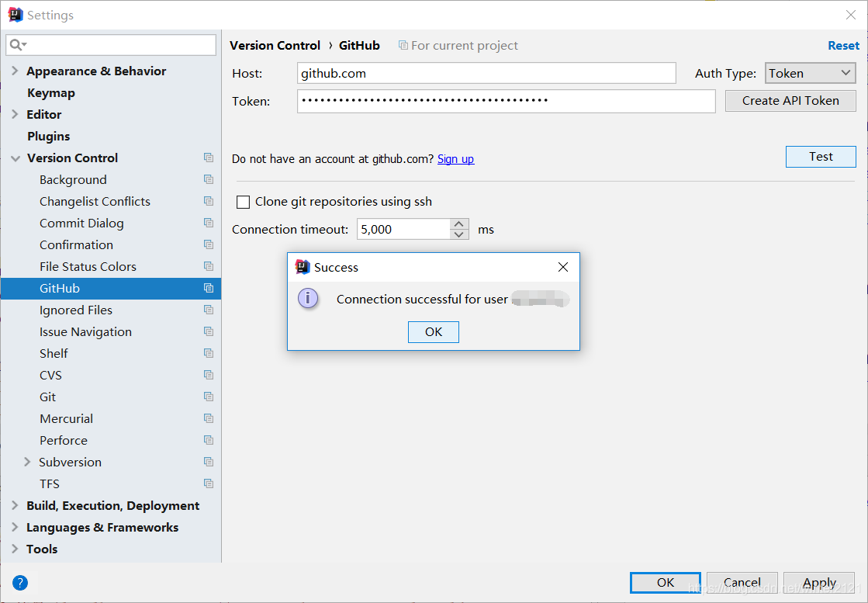The image size is (868, 603).
Task: Click the Version Control breadcrumb link
Action: (275, 45)
